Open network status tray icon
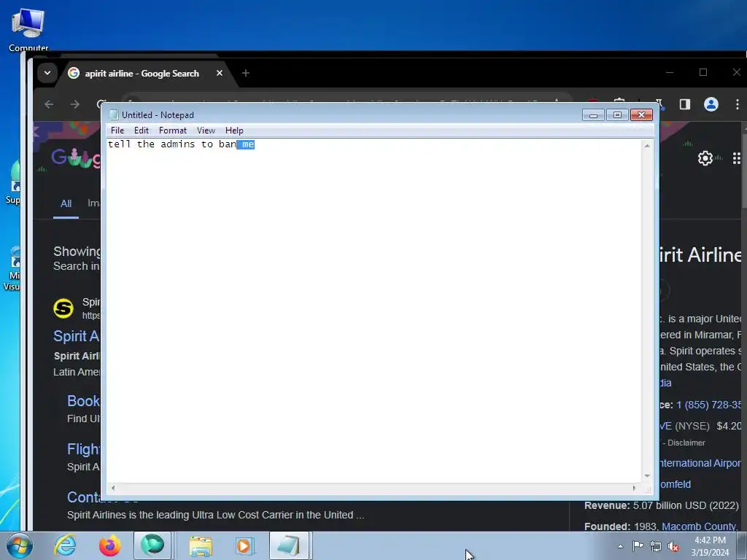 pyautogui.click(x=656, y=546)
